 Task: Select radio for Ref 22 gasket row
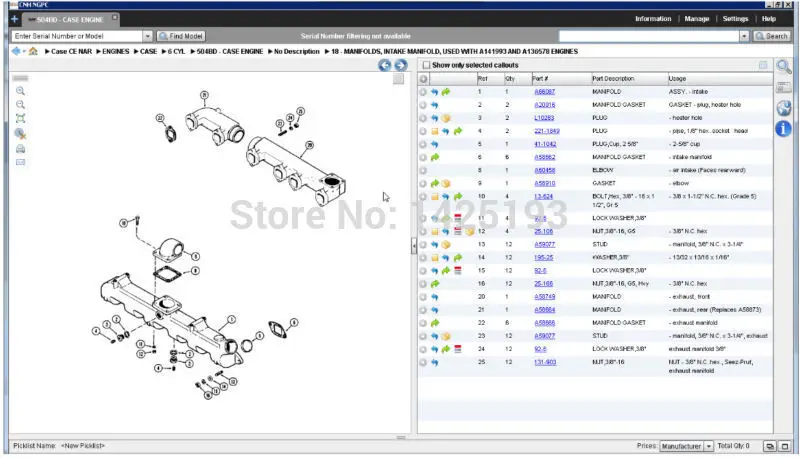click(x=423, y=323)
